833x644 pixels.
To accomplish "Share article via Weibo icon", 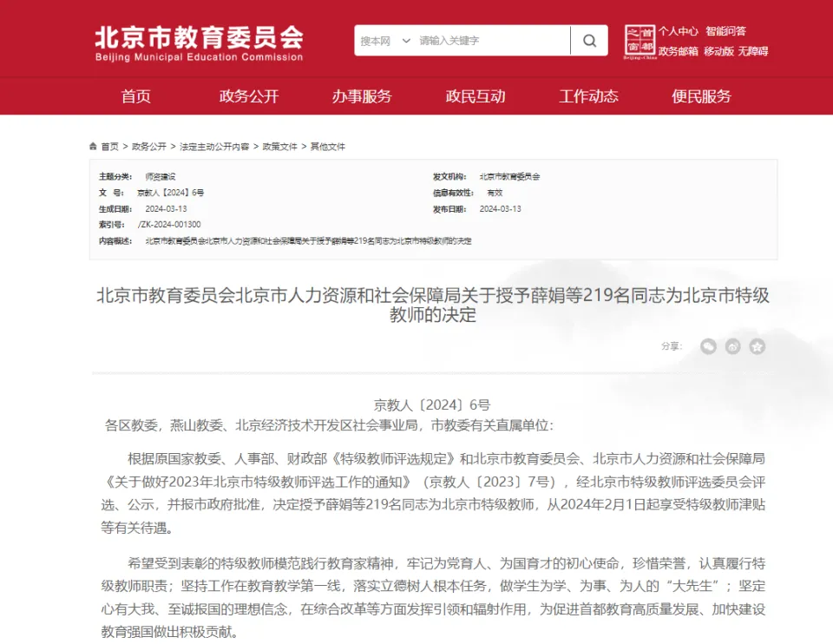I will coord(732,346).
